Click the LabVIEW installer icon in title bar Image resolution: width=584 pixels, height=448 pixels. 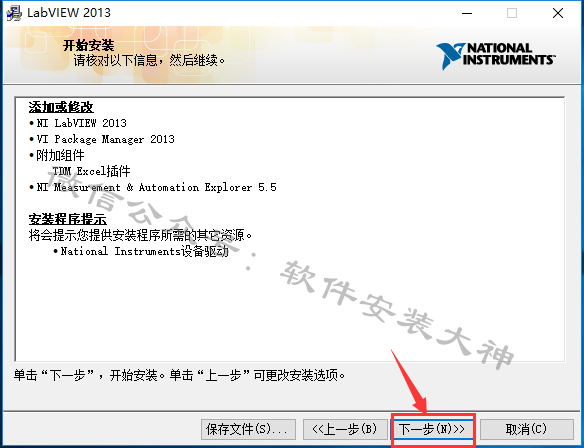pyautogui.click(x=14, y=13)
